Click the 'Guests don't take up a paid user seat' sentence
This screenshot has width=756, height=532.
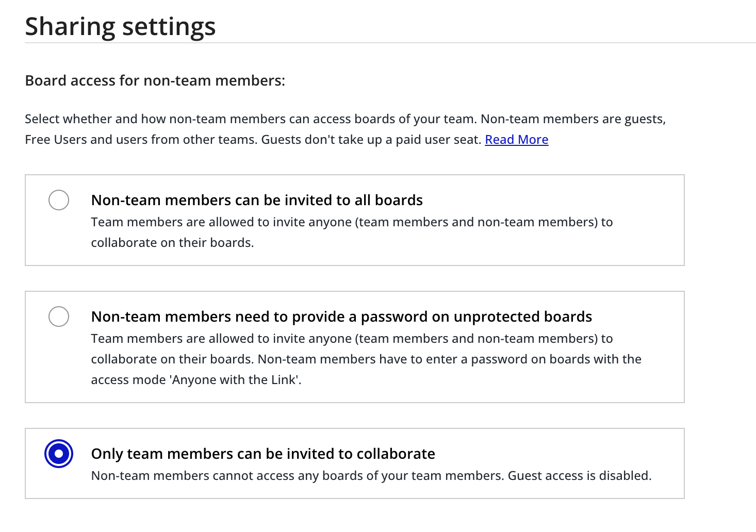coord(371,140)
